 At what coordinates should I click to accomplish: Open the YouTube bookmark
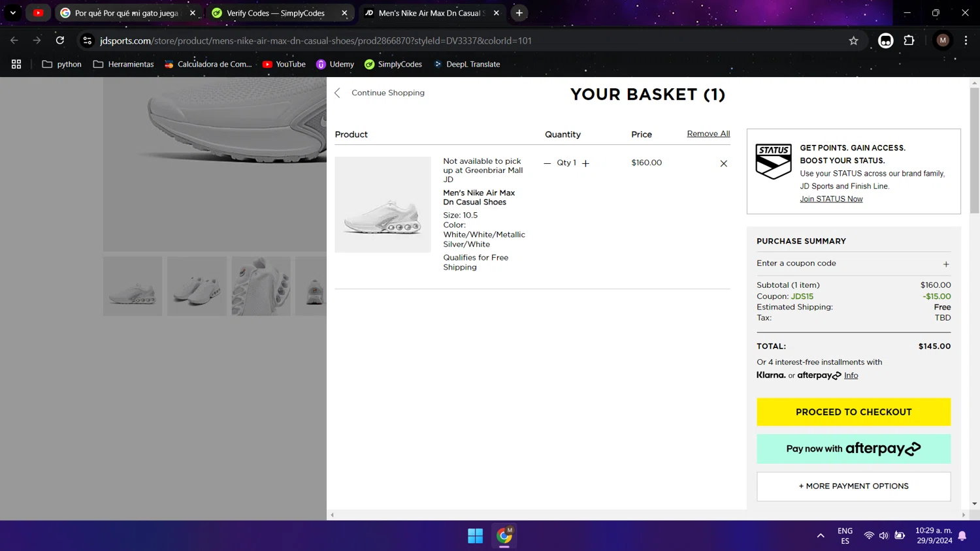point(284,64)
